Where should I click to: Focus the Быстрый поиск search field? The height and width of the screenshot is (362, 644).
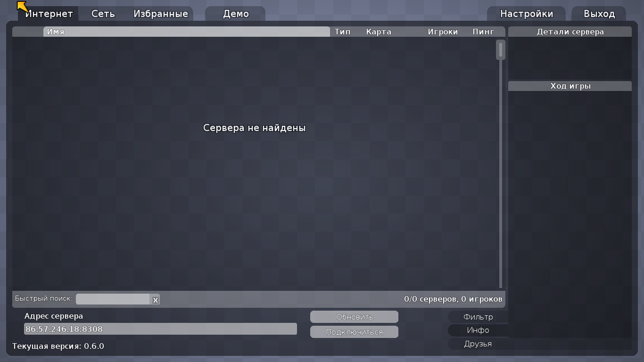coord(113,299)
